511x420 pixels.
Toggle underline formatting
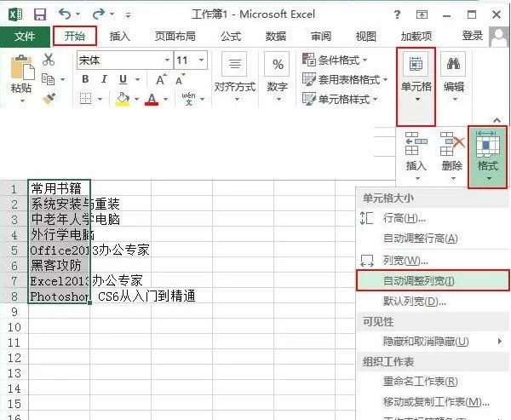[x=123, y=79]
